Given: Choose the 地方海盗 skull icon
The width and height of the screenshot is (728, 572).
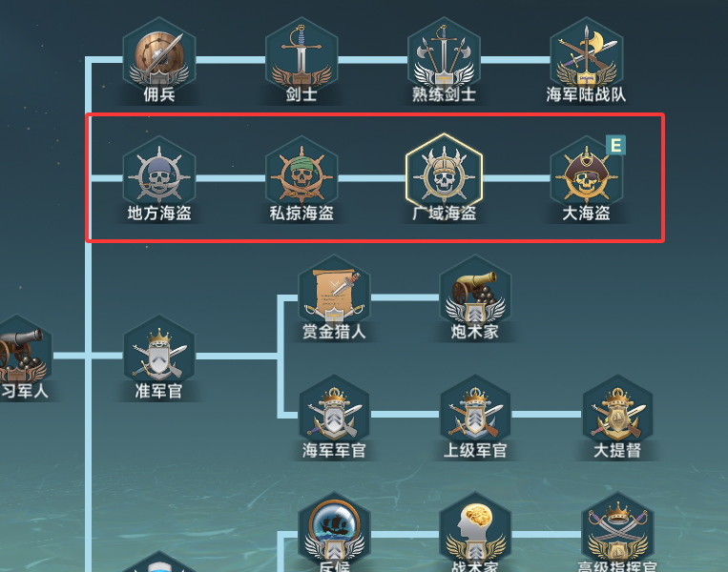Looking at the screenshot, I should coord(159,178).
